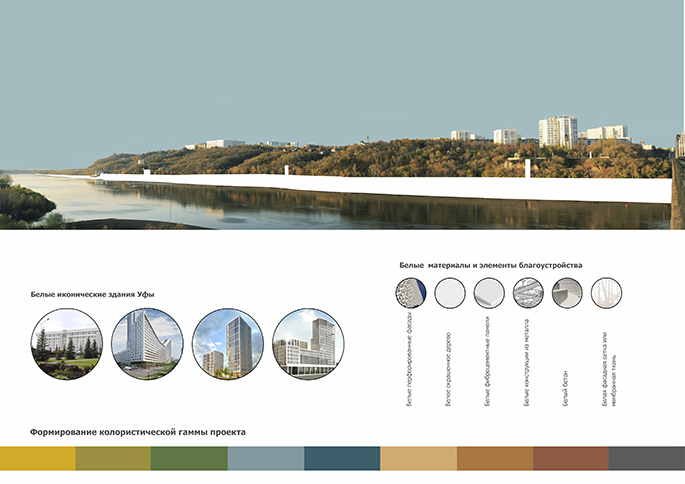Image resolution: width=685 pixels, height=484 pixels.
Task: Choose the sand beige palette swatch
Action: coord(419,458)
